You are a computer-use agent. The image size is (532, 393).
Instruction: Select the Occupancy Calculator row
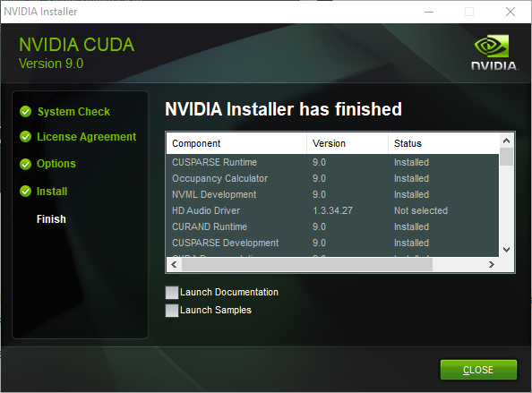(x=332, y=178)
